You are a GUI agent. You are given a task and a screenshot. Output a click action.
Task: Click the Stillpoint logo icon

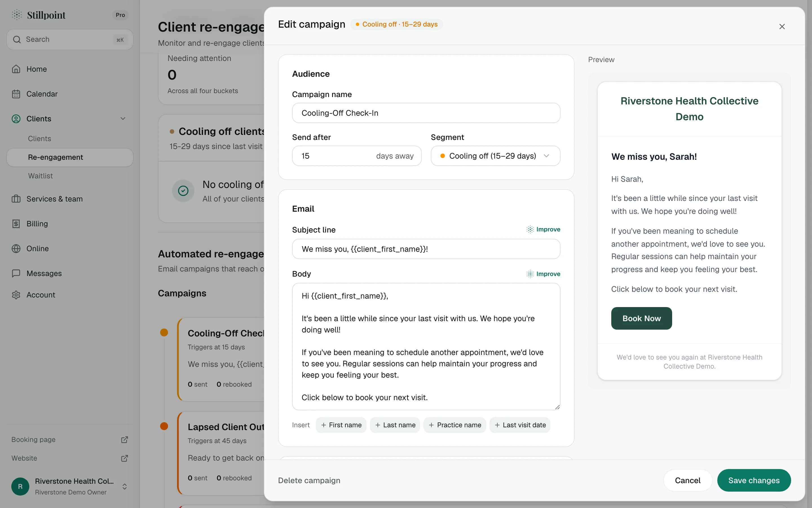[16, 15]
